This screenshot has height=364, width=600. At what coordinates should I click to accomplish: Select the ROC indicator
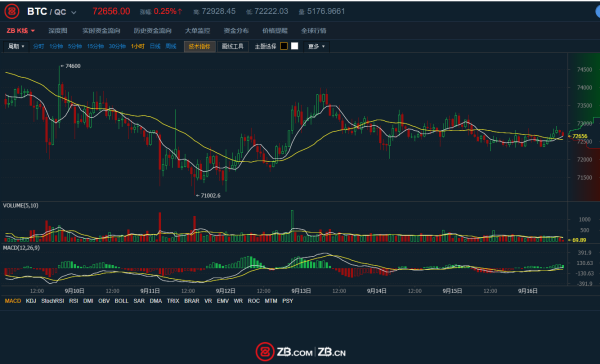(253, 301)
